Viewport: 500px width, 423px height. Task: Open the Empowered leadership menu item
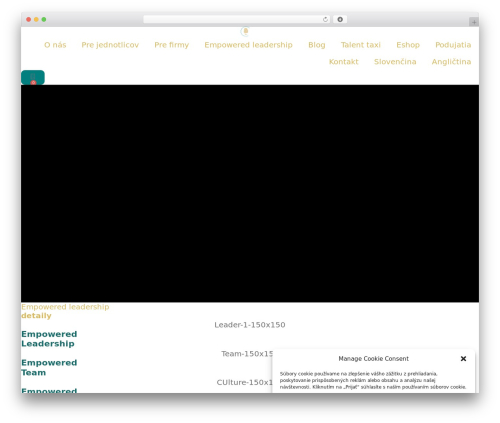click(248, 45)
